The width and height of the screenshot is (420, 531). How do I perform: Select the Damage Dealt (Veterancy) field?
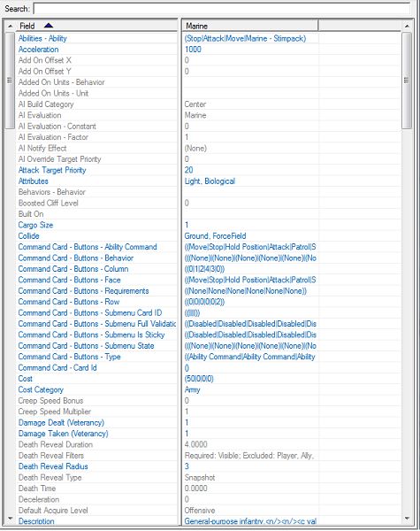pos(96,422)
